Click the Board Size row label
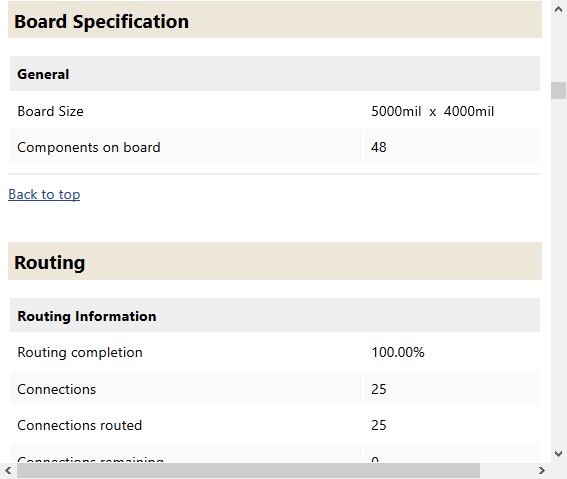The height and width of the screenshot is (479, 567). point(51,111)
